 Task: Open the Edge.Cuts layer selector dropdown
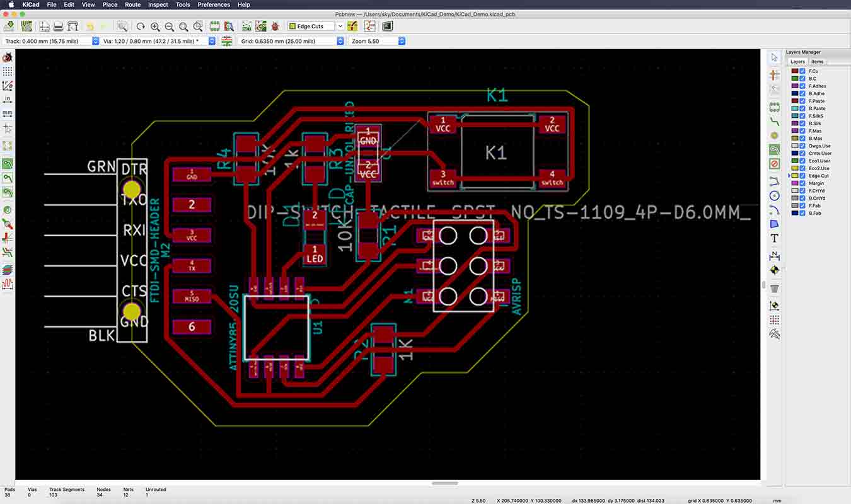340,26
